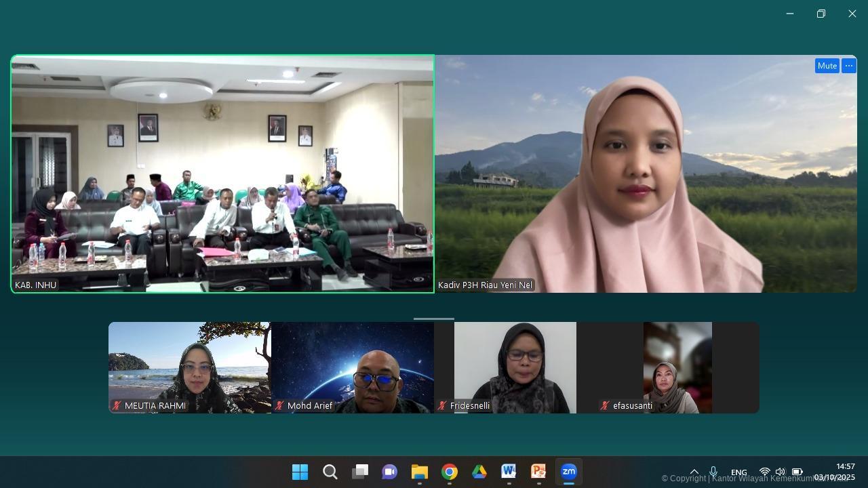Toggle the ENG language input indicator
The width and height of the screenshot is (868, 488).
tap(739, 472)
